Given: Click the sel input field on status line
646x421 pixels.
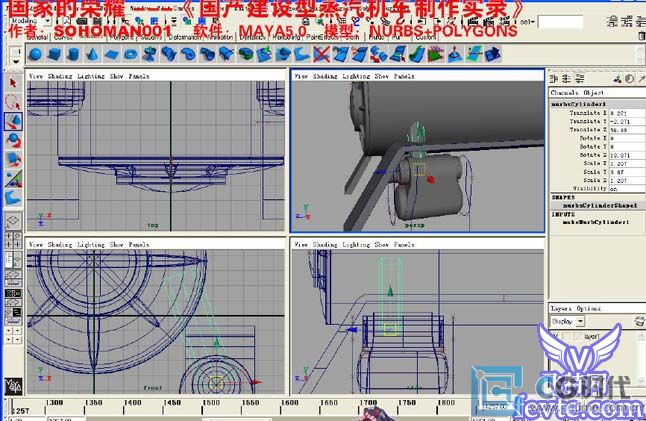Looking at the screenshot, I should pos(560,21).
